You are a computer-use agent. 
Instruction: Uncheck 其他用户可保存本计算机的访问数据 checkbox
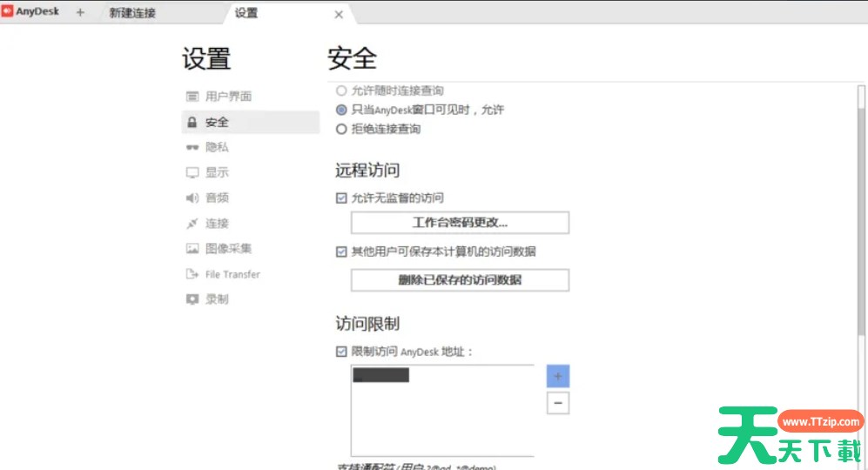341,252
